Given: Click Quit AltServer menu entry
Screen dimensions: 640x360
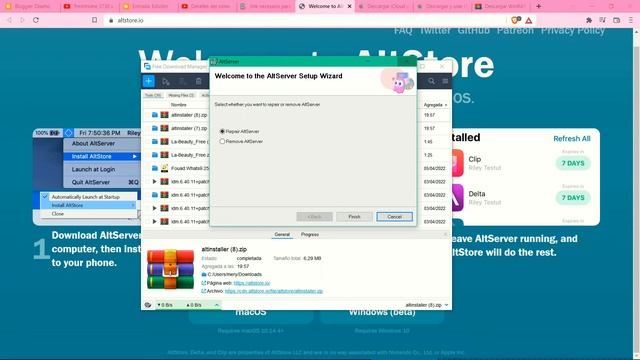Looking at the screenshot, I should (91, 182).
